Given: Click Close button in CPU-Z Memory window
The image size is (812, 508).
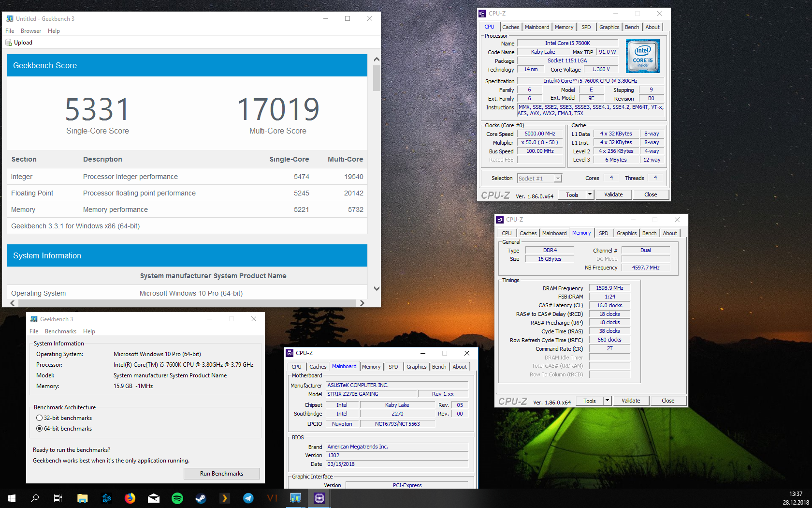Looking at the screenshot, I should coord(668,401).
